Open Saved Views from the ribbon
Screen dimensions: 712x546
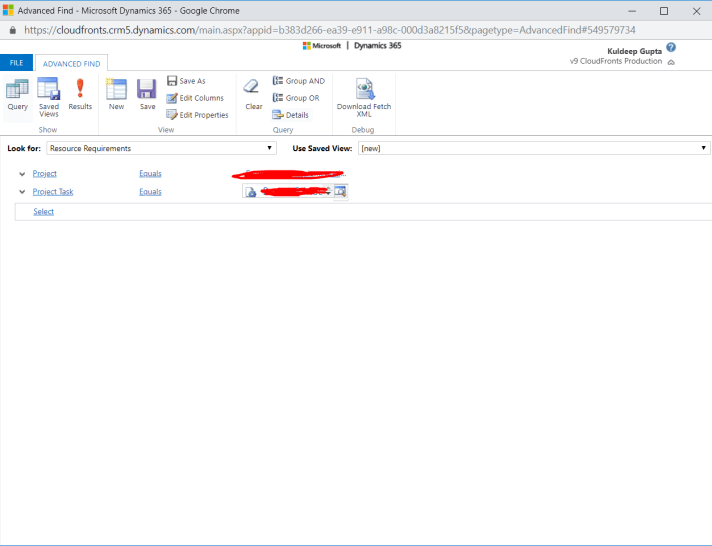[x=48, y=96]
